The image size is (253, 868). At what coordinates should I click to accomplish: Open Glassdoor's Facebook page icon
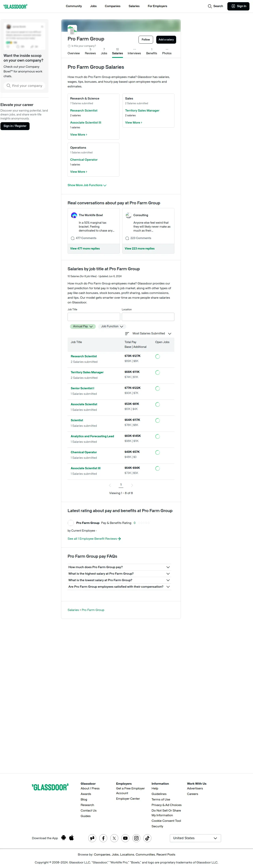[x=103, y=838]
